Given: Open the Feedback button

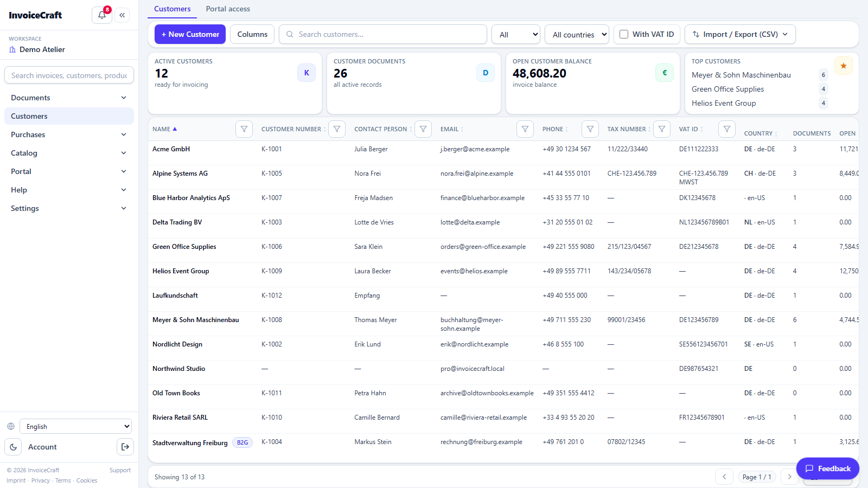Looking at the screenshot, I should click(828, 468).
